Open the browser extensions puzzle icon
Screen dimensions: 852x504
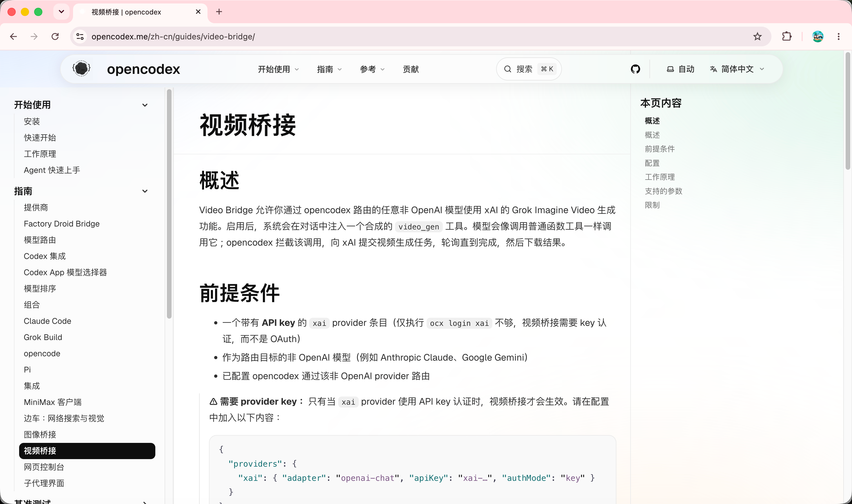click(x=787, y=37)
